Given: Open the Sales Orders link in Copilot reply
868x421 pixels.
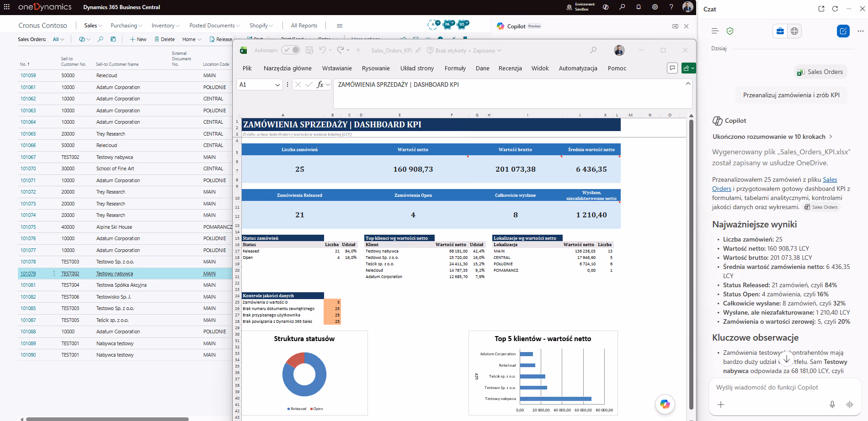Looking at the screenshot, I should [x=774, y=184].
